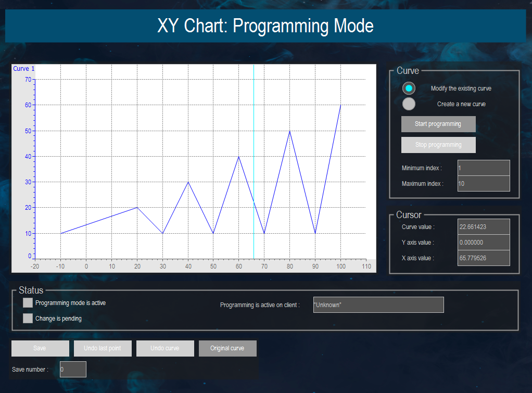Click the Minimum index input field
The width and height of the screenshot is (532, 393).
pyautogui.click(x=483, y=168)
